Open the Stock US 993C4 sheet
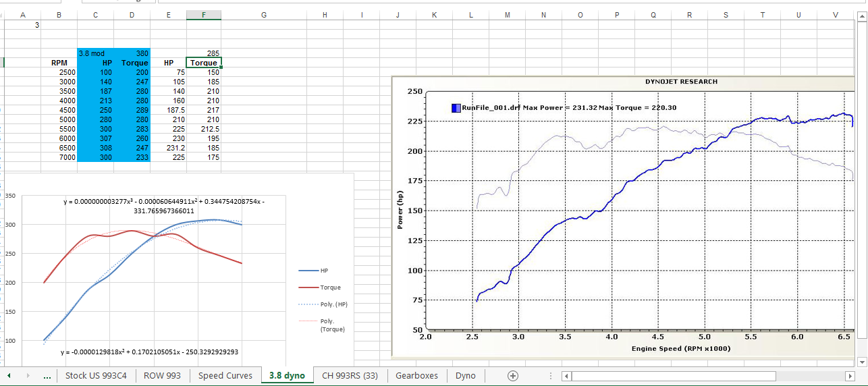 click(x=96, y=376)
